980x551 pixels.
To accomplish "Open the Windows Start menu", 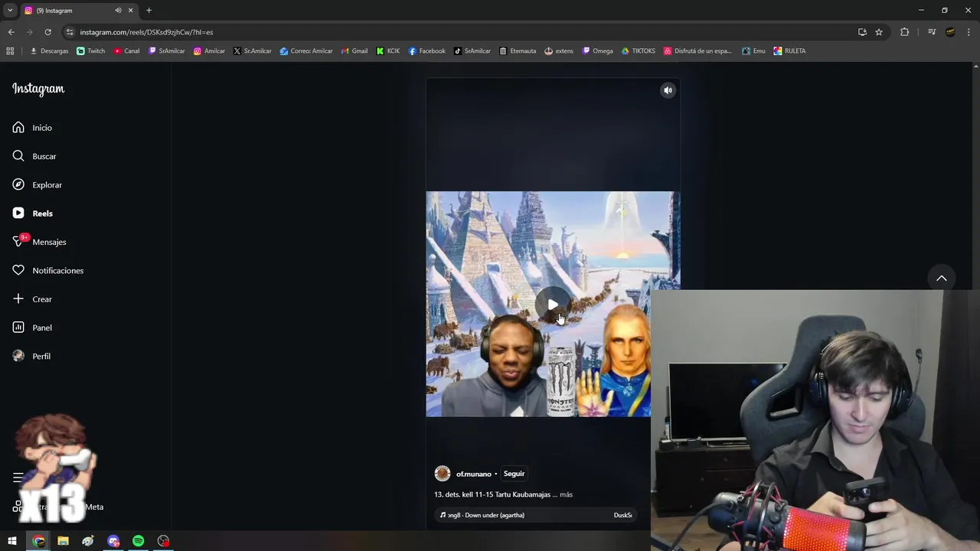I will [12, 541].
